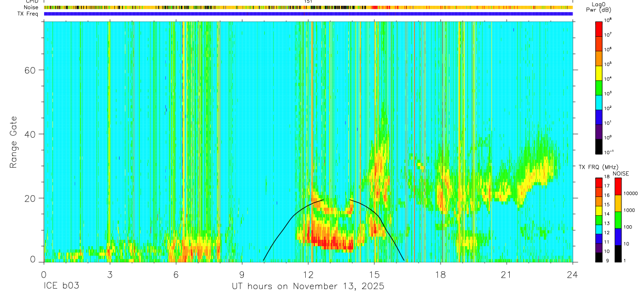The width and height of the screenshot is (644, 297).
Task: Click the 'NOISE' legend title
Action: pyautogui.click(x=620, y=173)
